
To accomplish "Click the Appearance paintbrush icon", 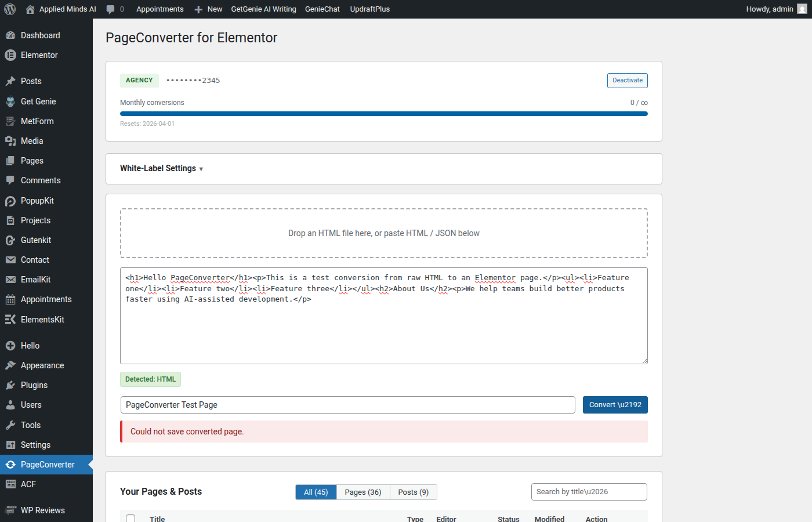I will click(10, 365).
